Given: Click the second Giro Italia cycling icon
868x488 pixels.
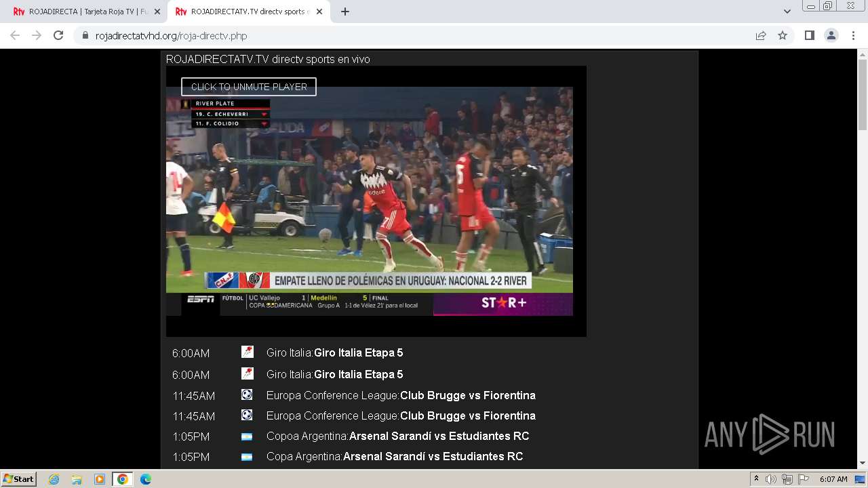Looking at the screenshot, I should 248,373.
